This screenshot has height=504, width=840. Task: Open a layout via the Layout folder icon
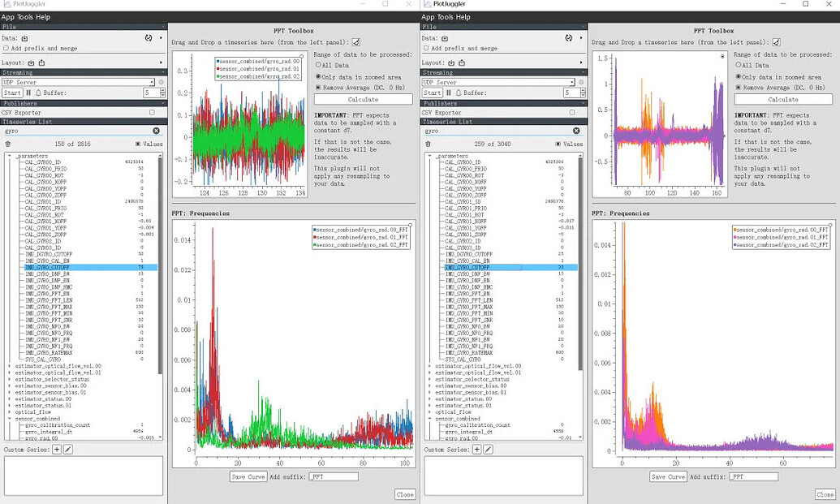[31, 62]
